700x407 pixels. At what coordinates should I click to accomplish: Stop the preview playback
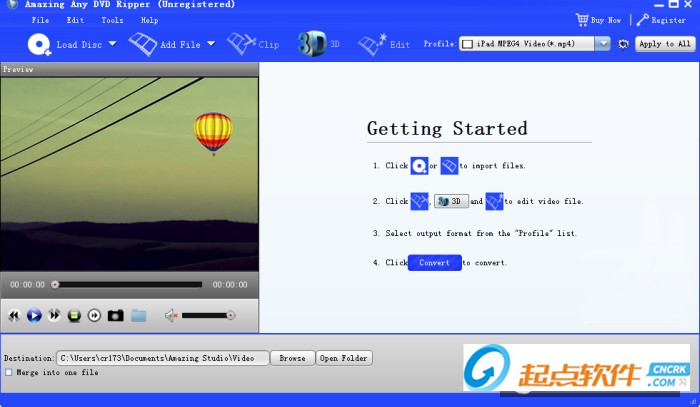74,316
